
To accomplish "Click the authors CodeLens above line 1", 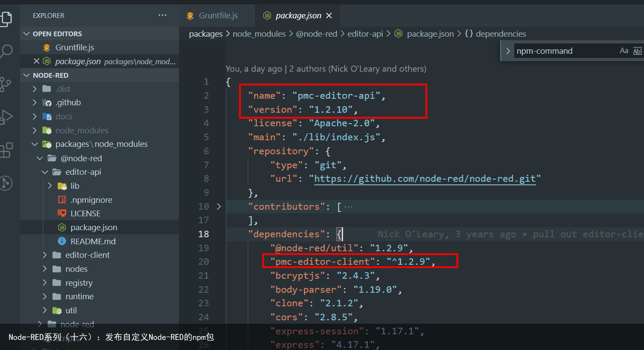I will [326, 69].
